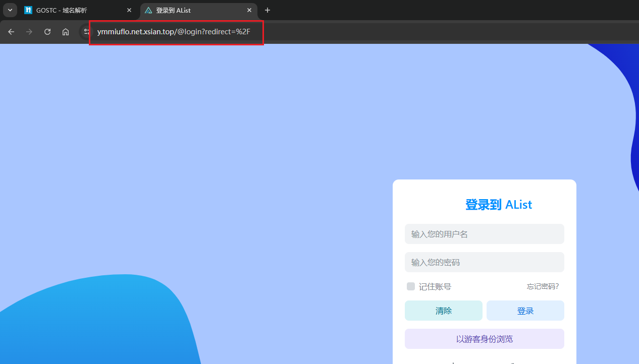
Task: Close the 登录到 AList tab
Action: [249, 10]
